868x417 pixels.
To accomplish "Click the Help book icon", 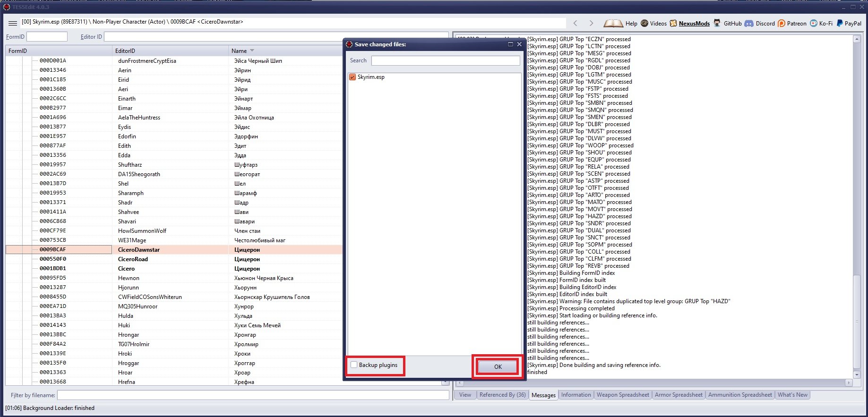I will point(613,23).
